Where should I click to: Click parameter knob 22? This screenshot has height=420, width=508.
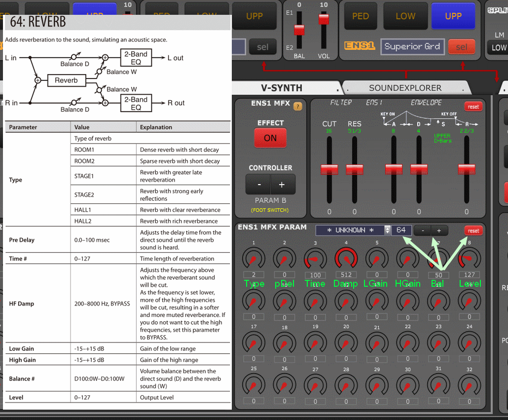(407, 343)
